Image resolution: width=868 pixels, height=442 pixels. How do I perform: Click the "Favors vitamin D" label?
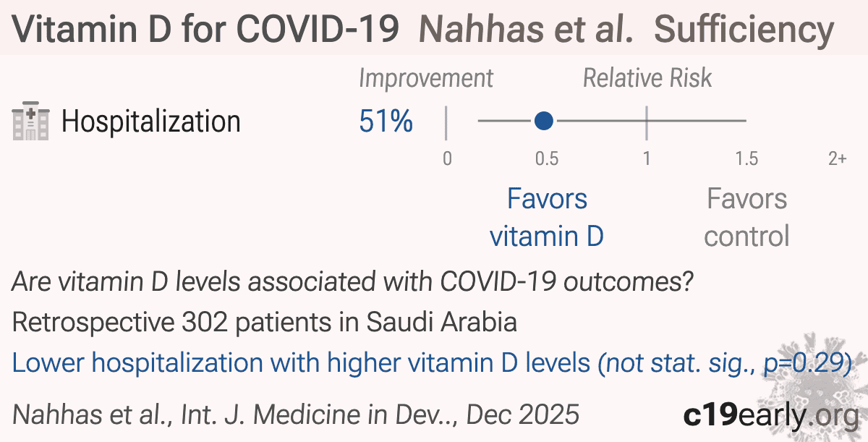click(x=547, y=217)
